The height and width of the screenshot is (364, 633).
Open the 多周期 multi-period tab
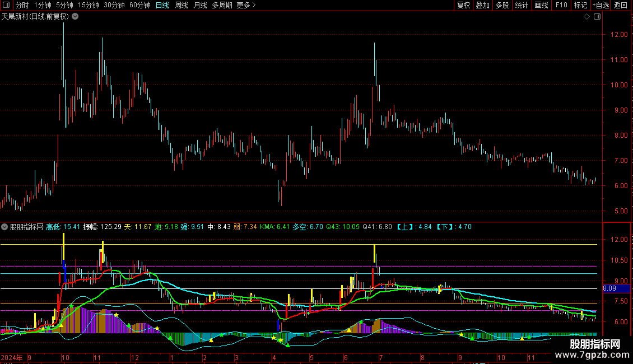[x=221, y=5]
